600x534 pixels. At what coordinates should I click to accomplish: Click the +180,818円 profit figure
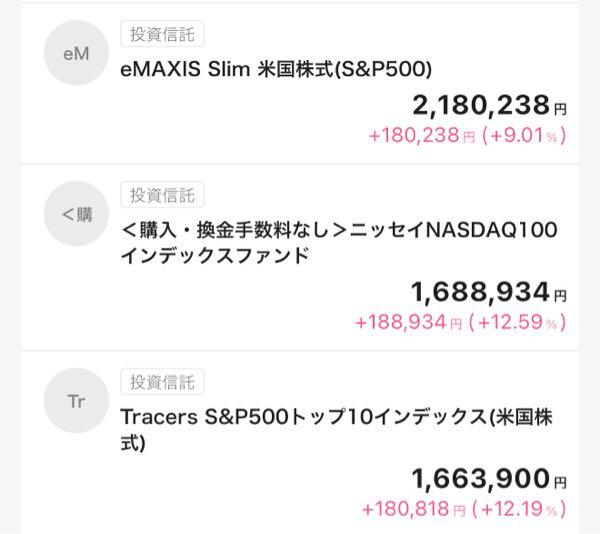[x=414, y=509]
